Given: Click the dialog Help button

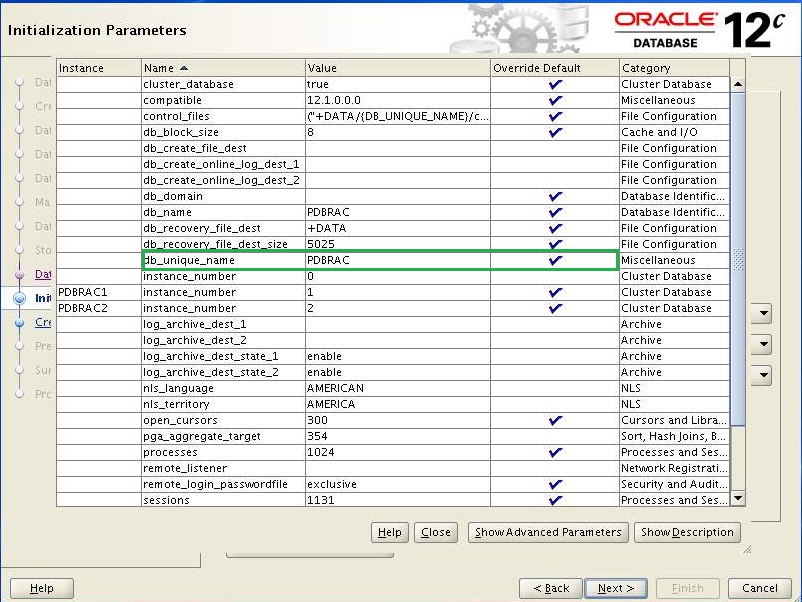Looking at the screenshot, I should [x=390, y=532].
